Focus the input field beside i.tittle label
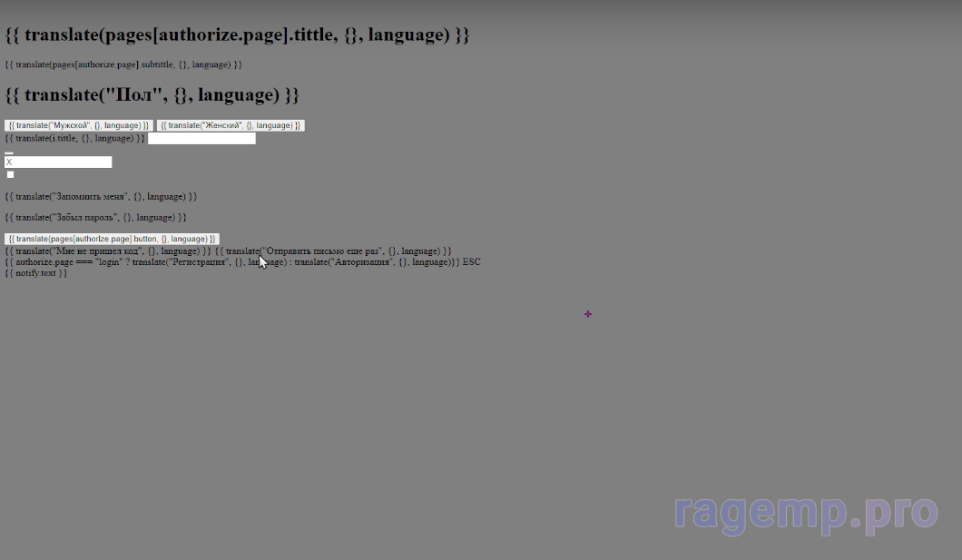The height and width of the screenshot is (560, 962). pyautogui.click(x=201, y=139)
